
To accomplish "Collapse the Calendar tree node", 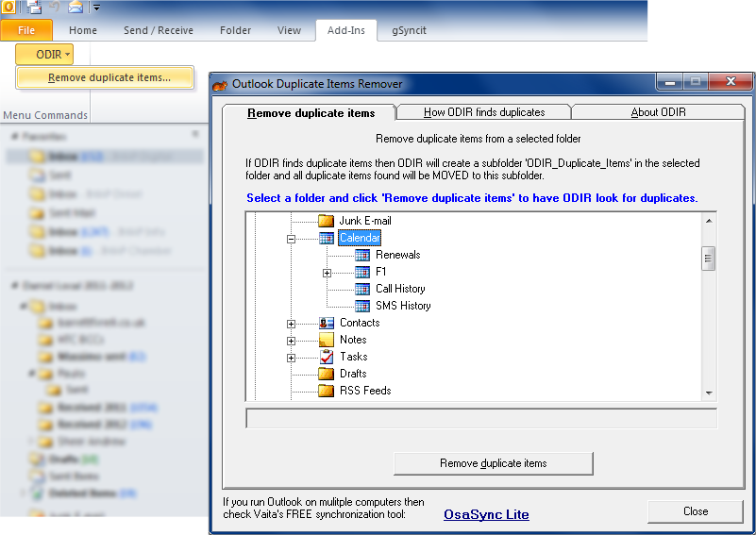I will 291,239.
